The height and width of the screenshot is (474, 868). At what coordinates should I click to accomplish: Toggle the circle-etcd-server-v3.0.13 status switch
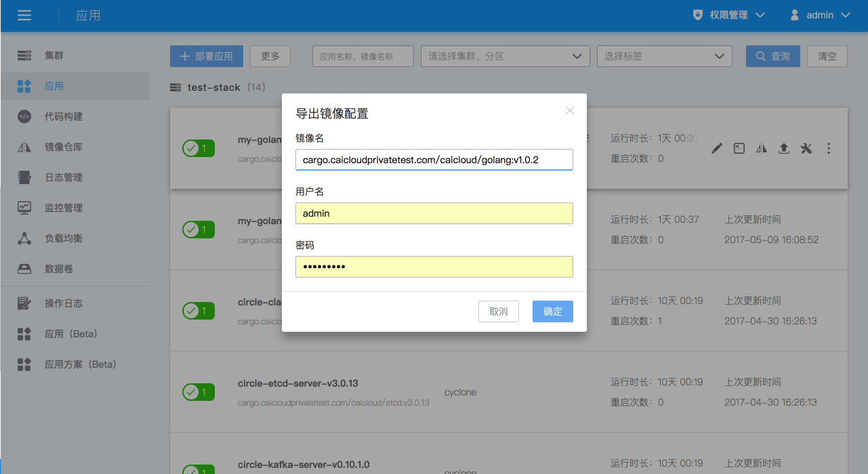pyautogui.click(x=199, y=392)
